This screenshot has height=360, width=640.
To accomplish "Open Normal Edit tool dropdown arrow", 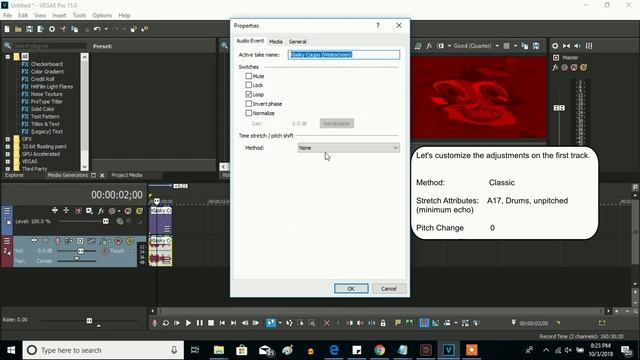I will pyautogui.click(x=280, y=323).
